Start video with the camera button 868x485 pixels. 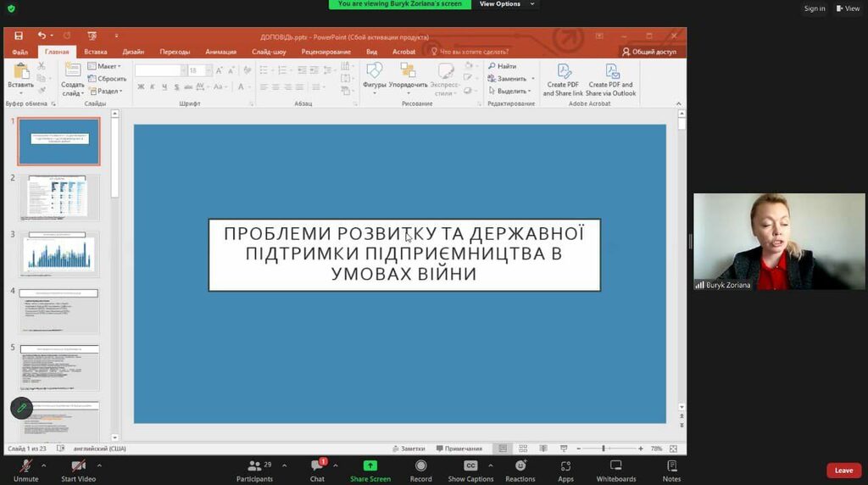pos(78,466)
